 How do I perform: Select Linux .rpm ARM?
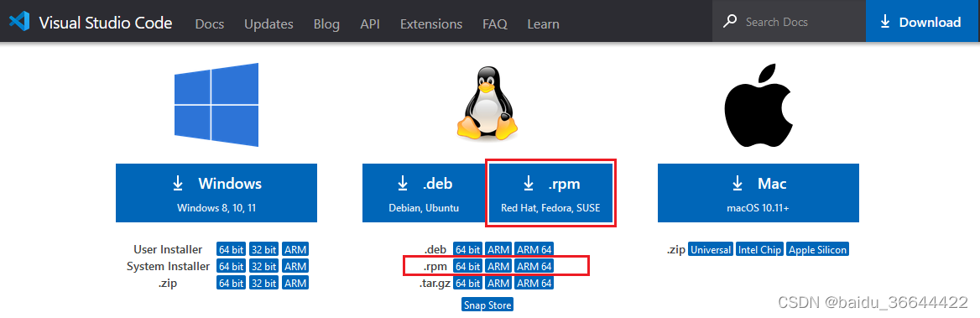click(x=498, y=266)
